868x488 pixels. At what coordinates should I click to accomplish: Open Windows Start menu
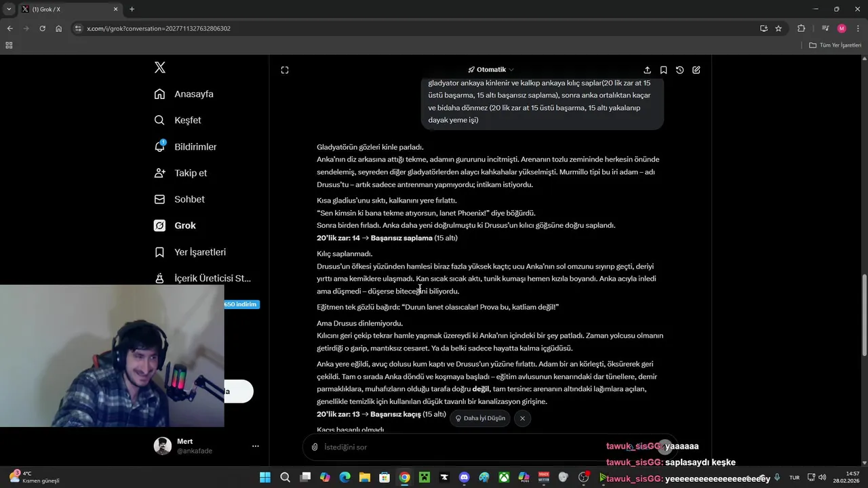point(265,477)
